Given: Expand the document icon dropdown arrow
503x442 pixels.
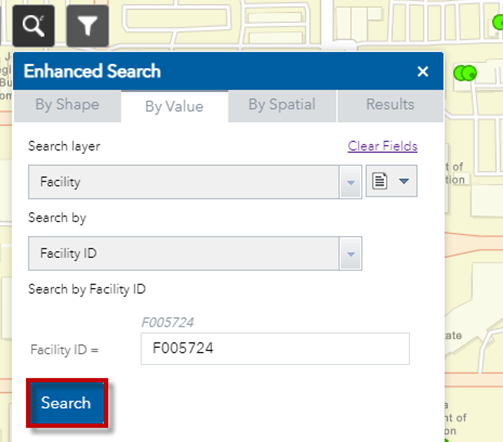Looking at the screenshot, I should pyautogui.click(x=404, y=181).
